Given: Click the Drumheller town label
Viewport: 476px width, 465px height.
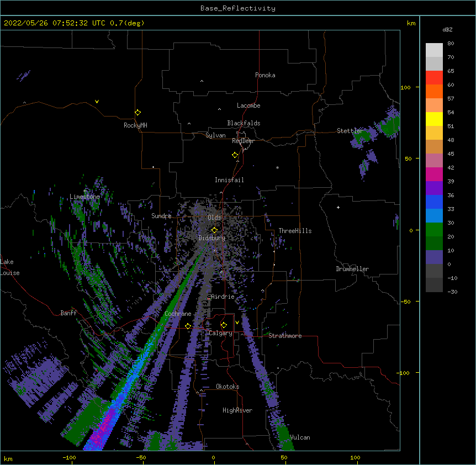Looking at the screenshot, I should pos(352,269).
